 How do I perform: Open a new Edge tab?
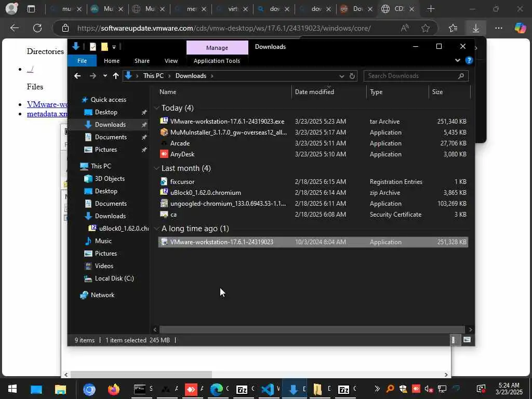click(431, 9)
